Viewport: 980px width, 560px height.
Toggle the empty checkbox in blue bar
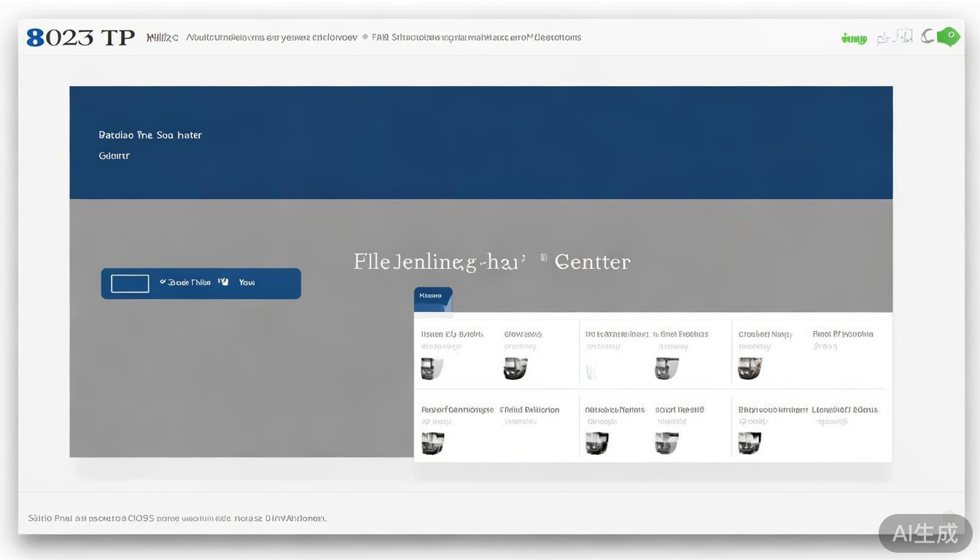(x=130, y=283)
